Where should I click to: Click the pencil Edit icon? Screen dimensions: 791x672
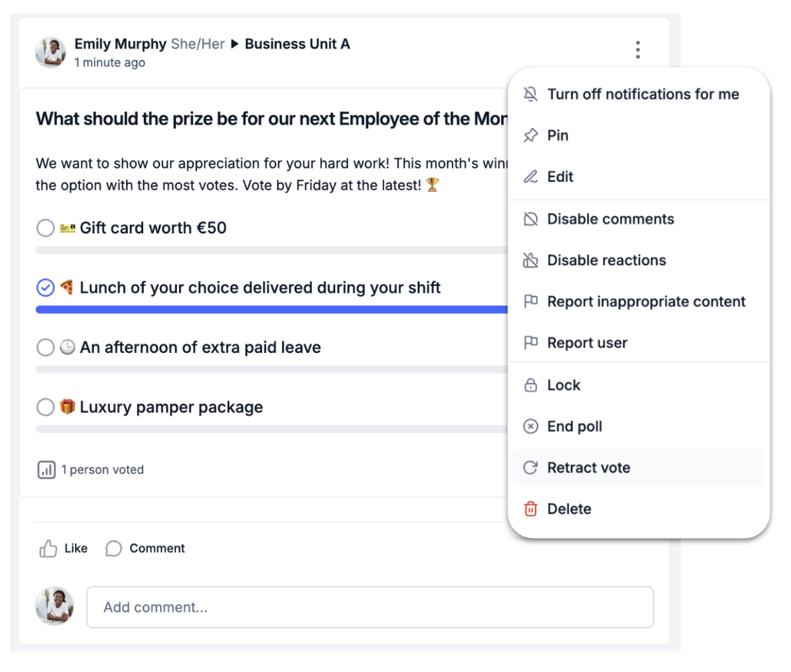point(531,176)
